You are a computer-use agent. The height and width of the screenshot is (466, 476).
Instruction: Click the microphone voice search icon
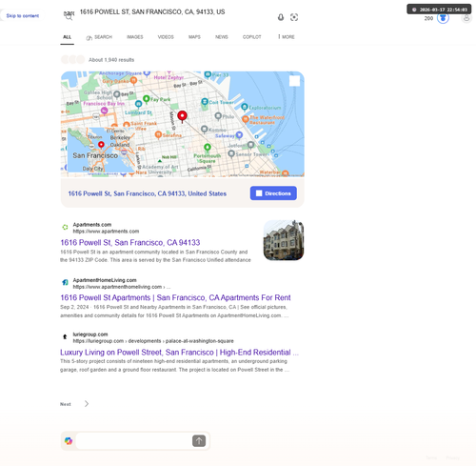281,17
